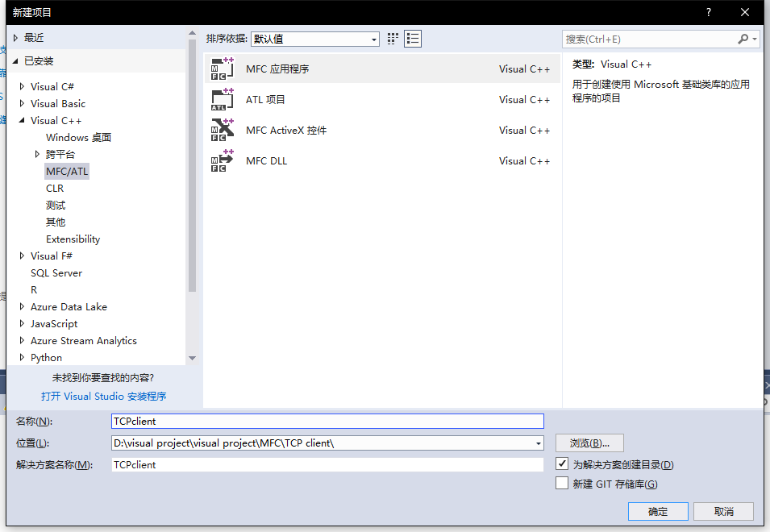Open the help question mark button
The image size is (770, 532).
point(708,12)
